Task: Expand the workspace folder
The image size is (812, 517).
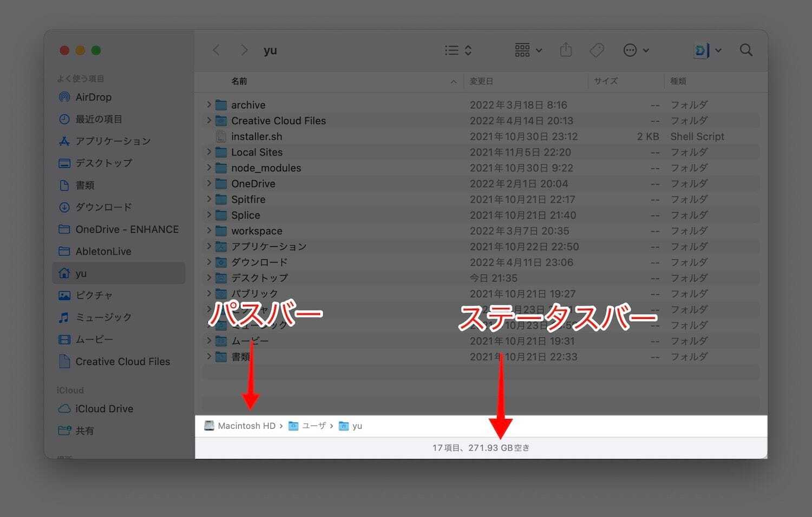Action: (209, 230)
